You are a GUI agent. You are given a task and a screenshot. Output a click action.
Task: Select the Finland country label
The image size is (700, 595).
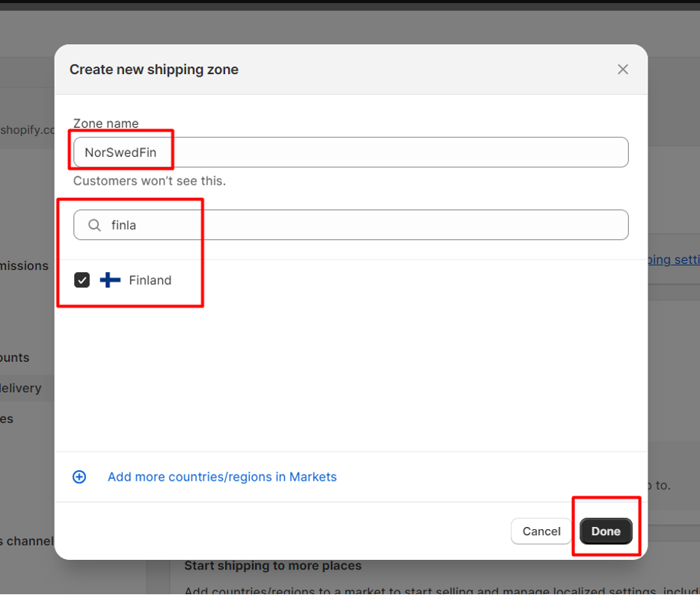[150, 280]
